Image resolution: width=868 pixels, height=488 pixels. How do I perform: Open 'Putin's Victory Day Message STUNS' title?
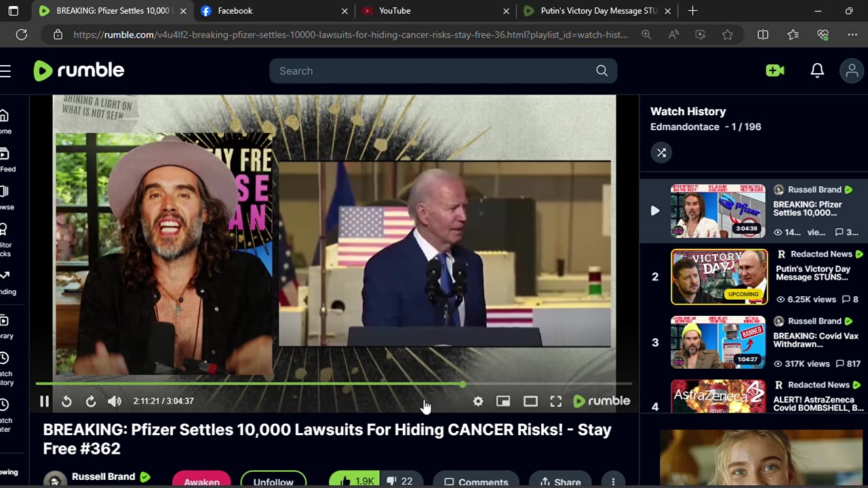813,273
